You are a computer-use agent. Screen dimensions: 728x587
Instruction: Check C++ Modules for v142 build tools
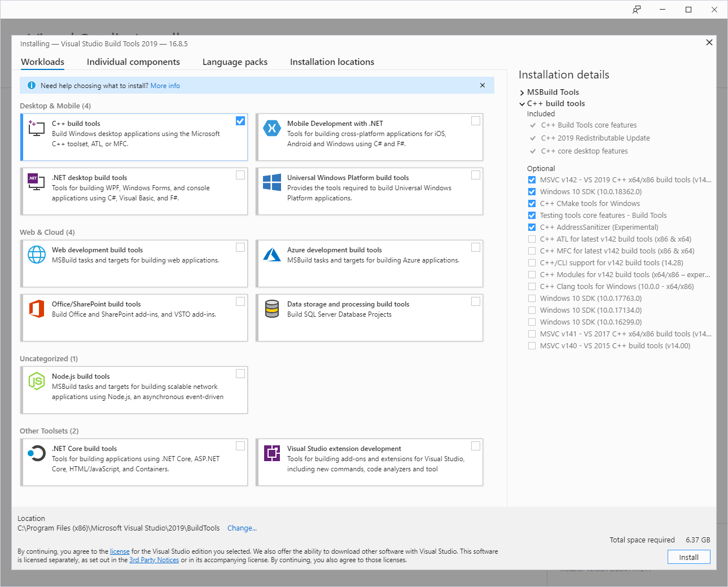(532, 275)
